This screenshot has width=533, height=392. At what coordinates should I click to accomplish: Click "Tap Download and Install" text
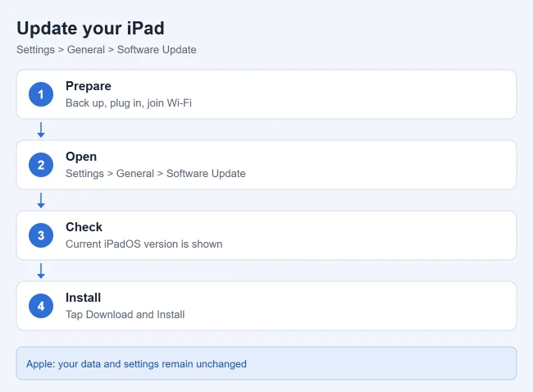tap(125, 314)
